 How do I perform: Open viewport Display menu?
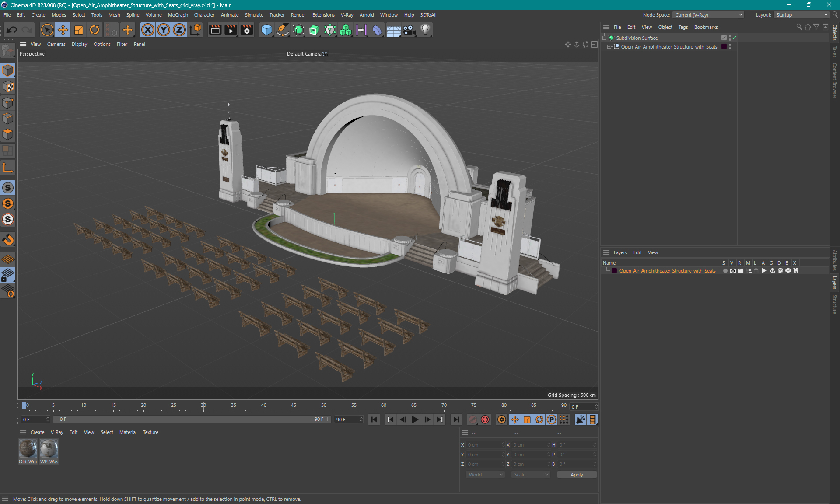point(79,44)
